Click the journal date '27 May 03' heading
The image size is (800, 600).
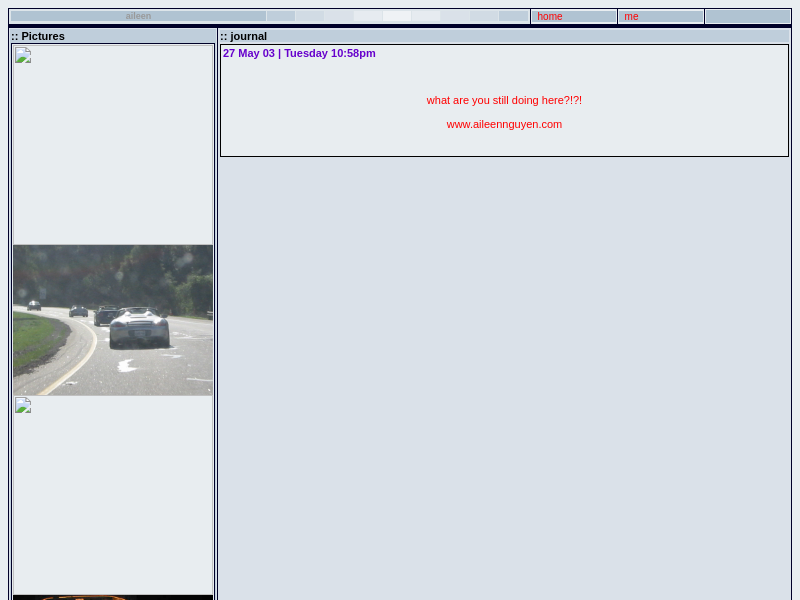pos(299,53)
